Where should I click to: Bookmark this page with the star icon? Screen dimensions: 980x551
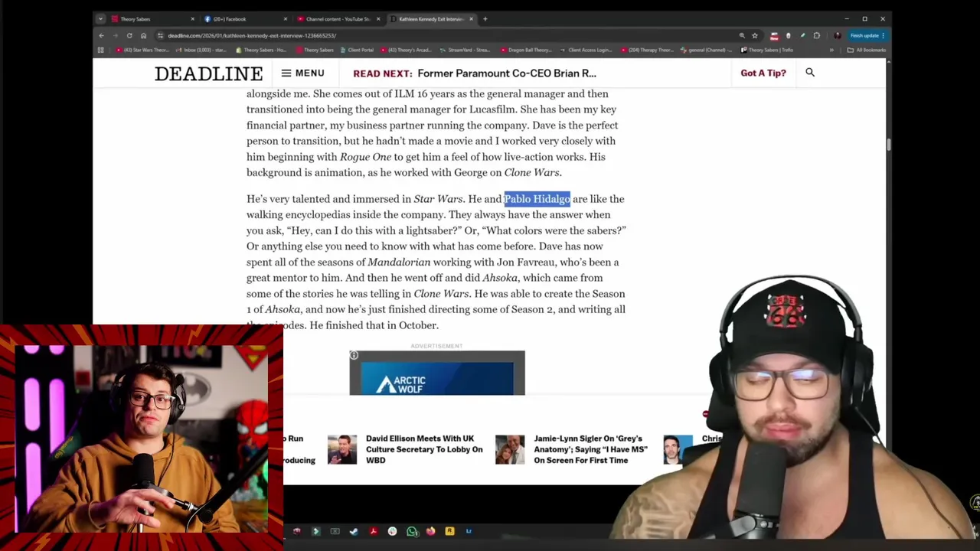tap(754, 35)
